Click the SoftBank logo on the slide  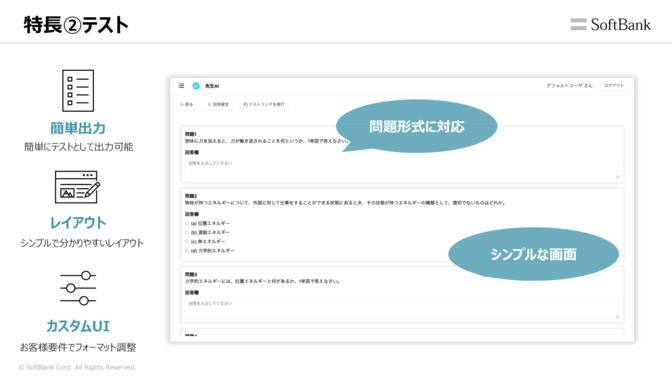(610, 24)
